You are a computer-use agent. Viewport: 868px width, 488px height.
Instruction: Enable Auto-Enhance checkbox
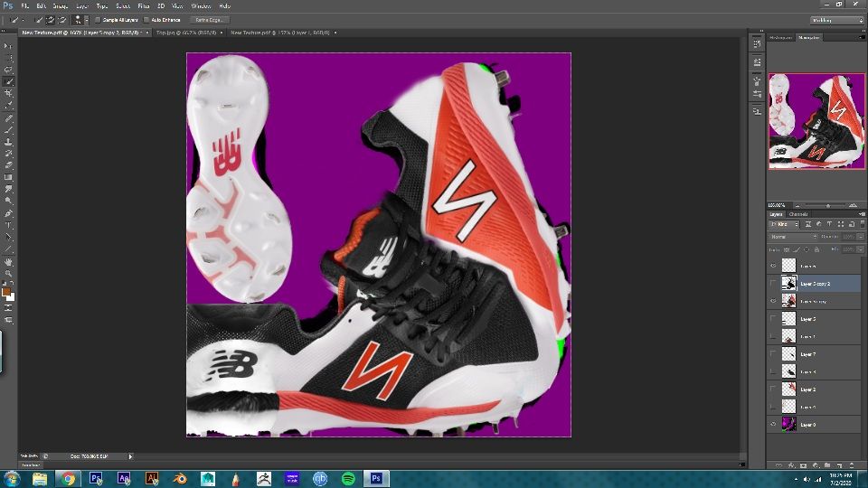(146, 20)
